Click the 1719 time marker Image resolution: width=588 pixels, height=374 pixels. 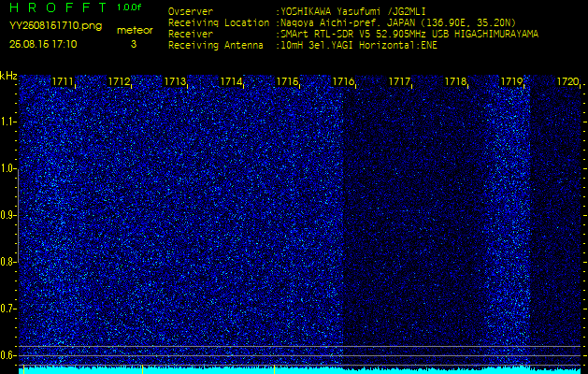(x=511, y=81)
